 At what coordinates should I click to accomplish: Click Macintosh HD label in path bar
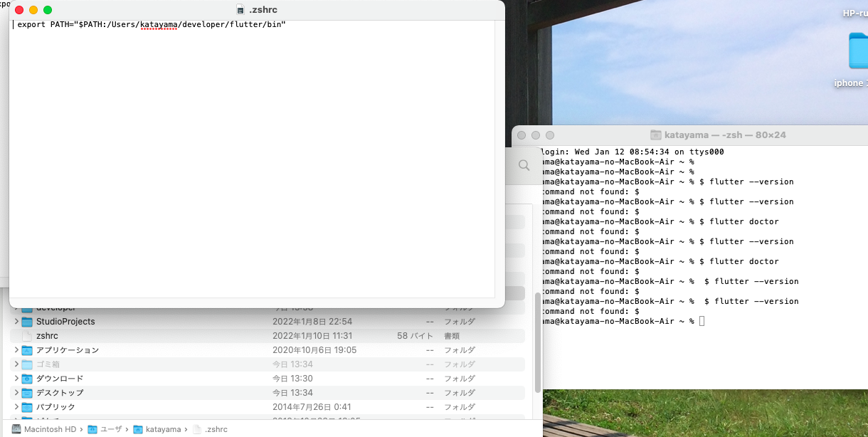[x=50, y=429]
